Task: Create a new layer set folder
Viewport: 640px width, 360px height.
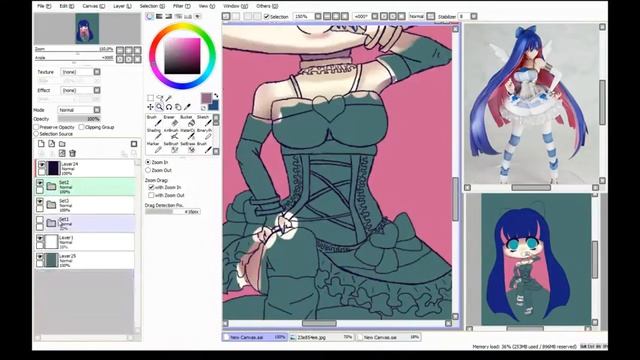Action: coord(62,144)
